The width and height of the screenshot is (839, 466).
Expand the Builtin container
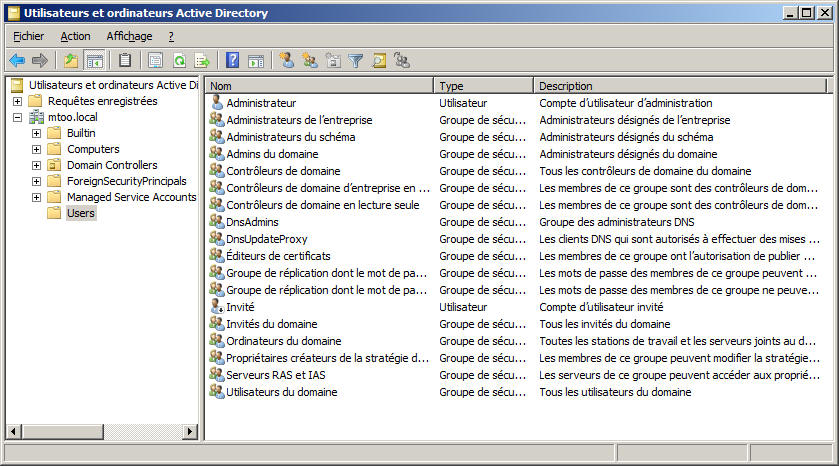[36, 133]
